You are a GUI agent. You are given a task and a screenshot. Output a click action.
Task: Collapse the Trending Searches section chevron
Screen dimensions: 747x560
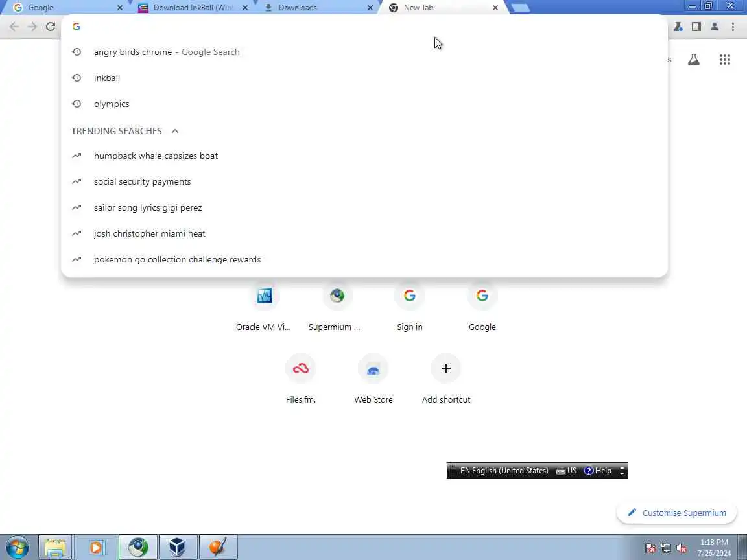(175, 131)
